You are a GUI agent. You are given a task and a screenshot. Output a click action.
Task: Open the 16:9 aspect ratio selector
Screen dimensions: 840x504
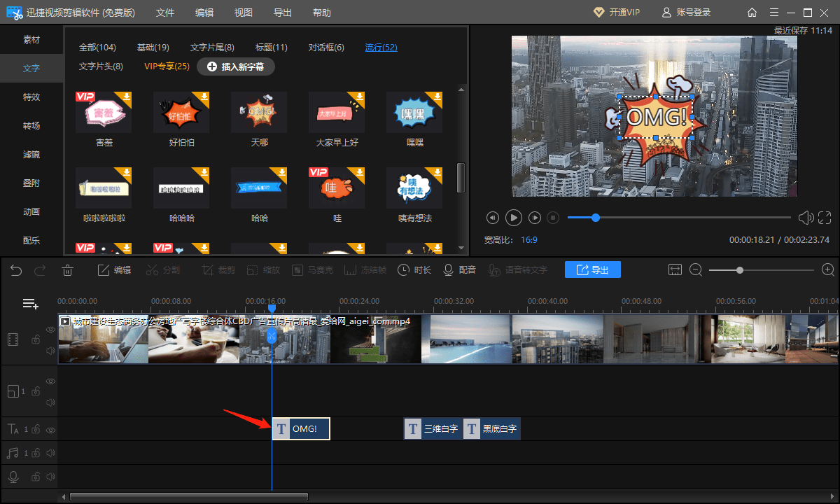[x=528, y=239]
